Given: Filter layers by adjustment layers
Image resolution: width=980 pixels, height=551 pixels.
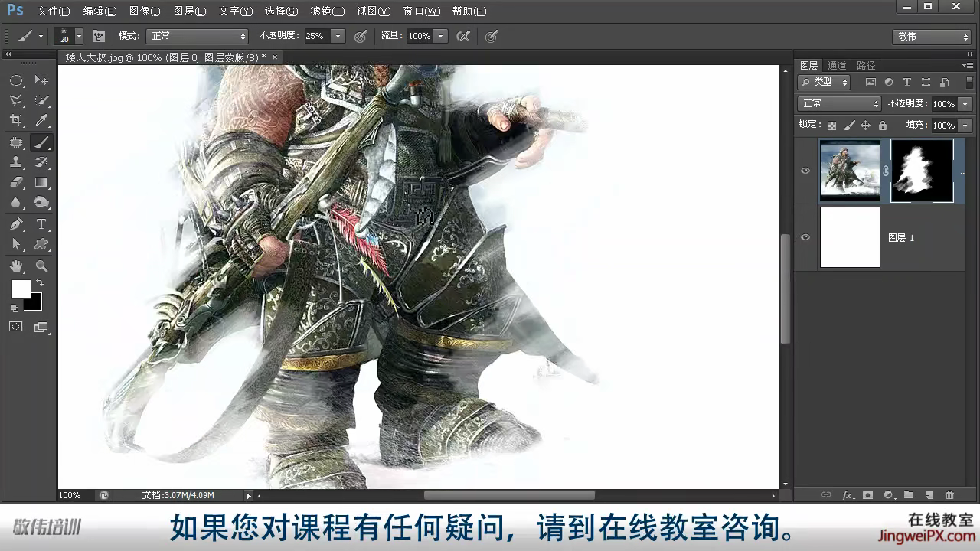Looking at the screenshot, I should (x=889, y=82).
